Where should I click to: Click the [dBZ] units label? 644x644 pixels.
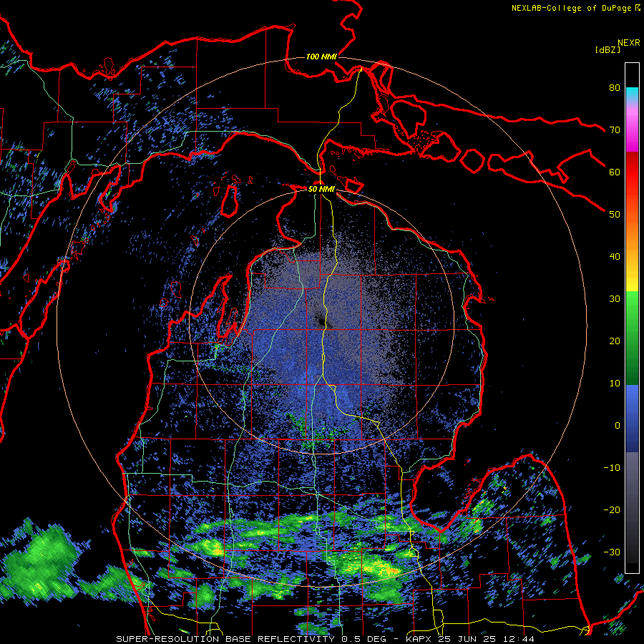tap(608, 49)
